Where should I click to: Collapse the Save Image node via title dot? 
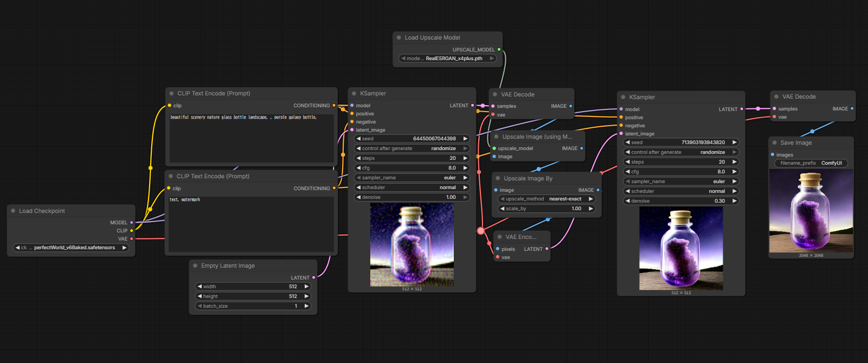pos(775,143)
